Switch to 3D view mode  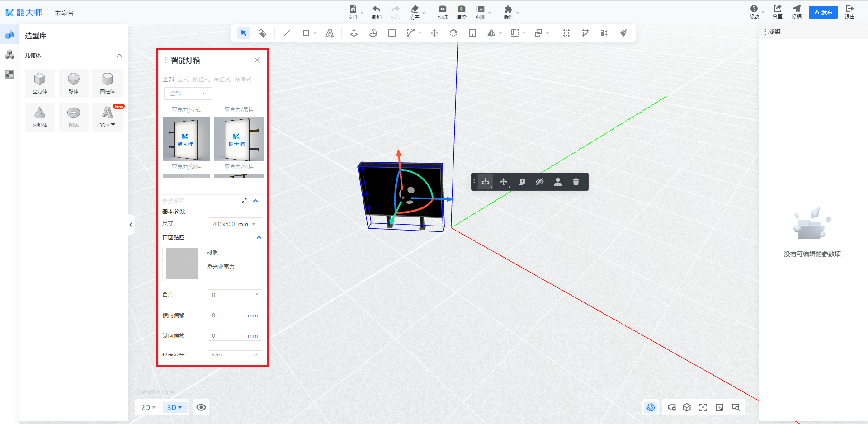(175, 407)
